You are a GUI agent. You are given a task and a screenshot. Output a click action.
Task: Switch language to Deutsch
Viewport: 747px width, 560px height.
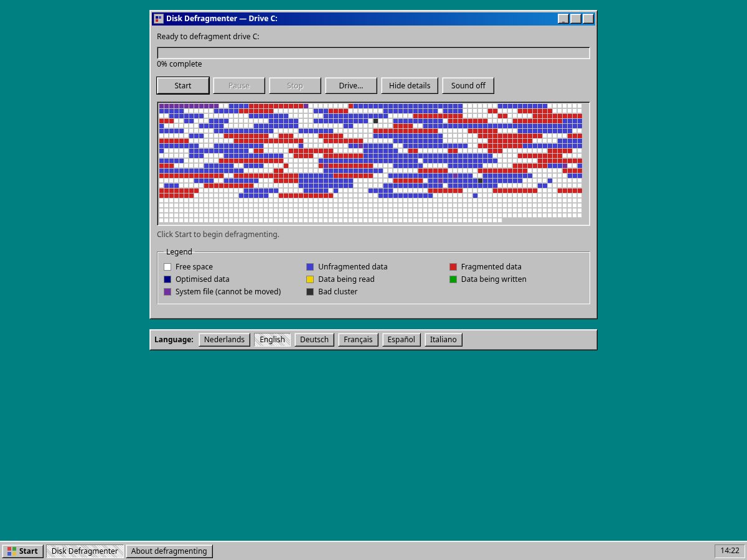tap(314, 340)
